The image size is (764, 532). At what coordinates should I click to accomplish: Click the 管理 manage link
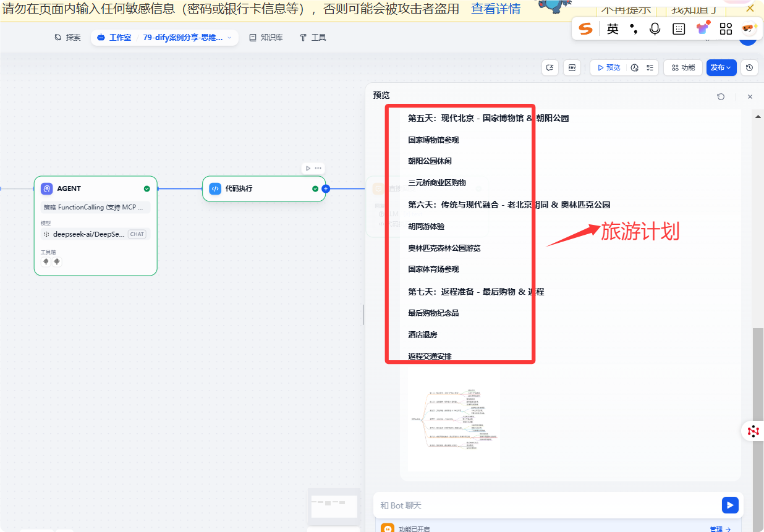720,530
